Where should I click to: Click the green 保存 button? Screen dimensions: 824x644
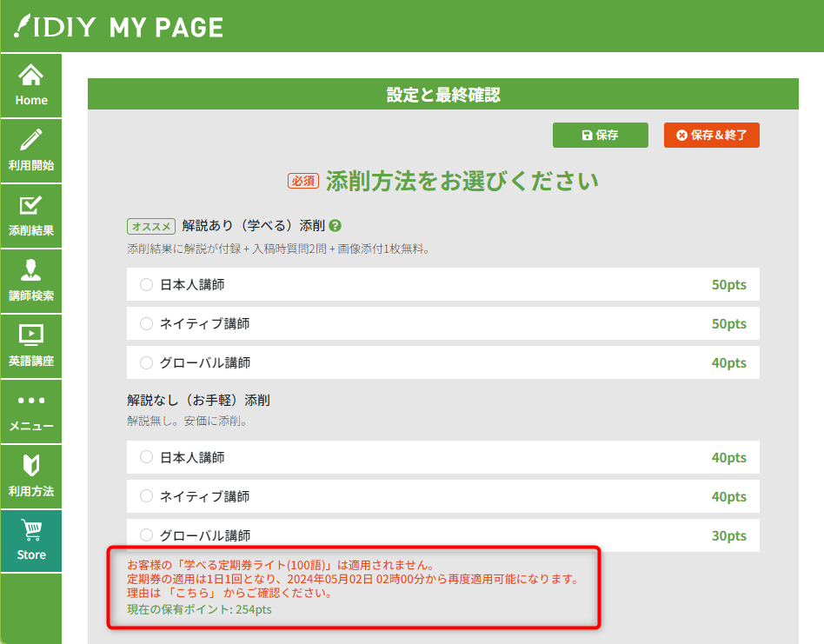coord(600,136)
